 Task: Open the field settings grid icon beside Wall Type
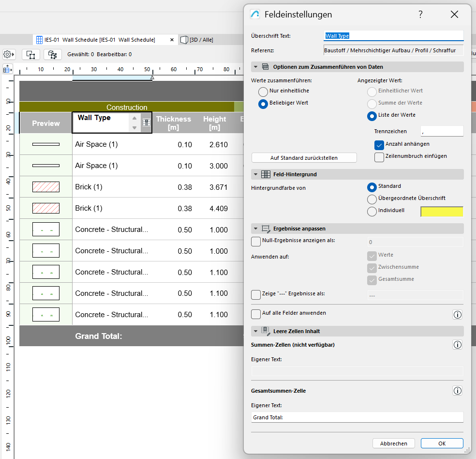click(x=147, y=122)
